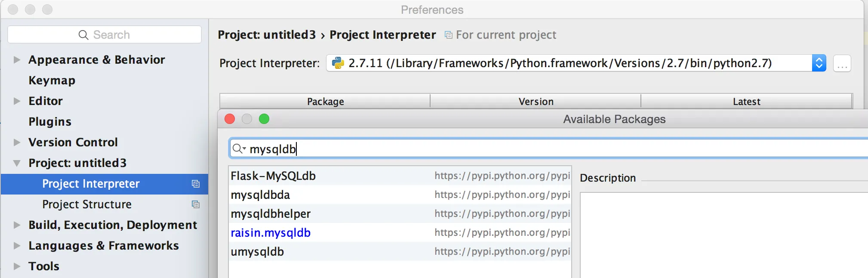Select Project Structure in the sidebar
The width and height of the screenshot is (868, 278).
[87, 204]
